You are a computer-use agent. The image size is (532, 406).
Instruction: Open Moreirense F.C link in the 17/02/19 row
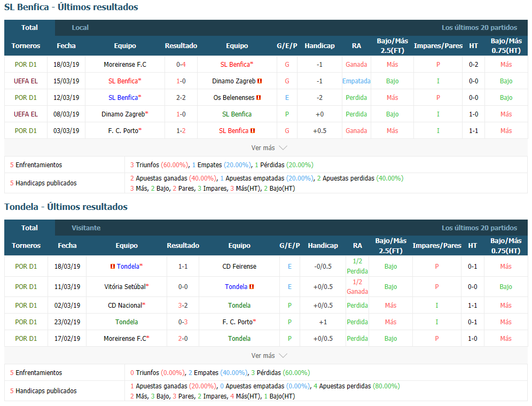tap(125, 339)
